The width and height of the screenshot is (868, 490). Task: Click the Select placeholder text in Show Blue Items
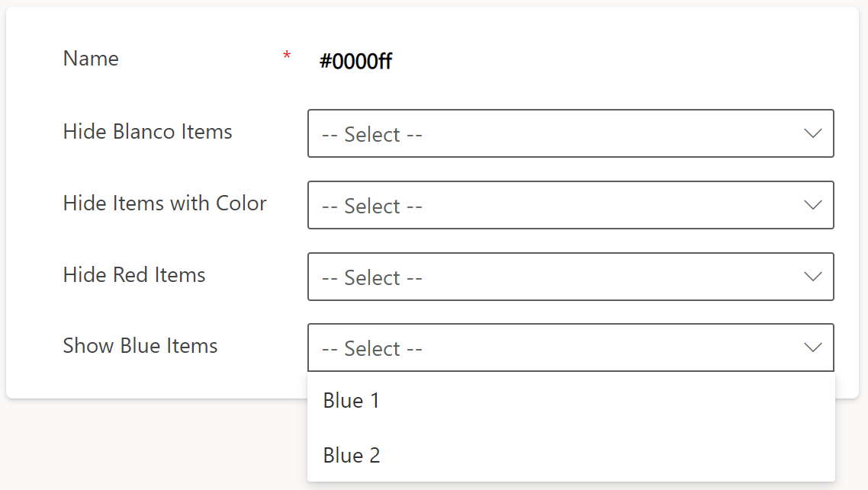372,348
